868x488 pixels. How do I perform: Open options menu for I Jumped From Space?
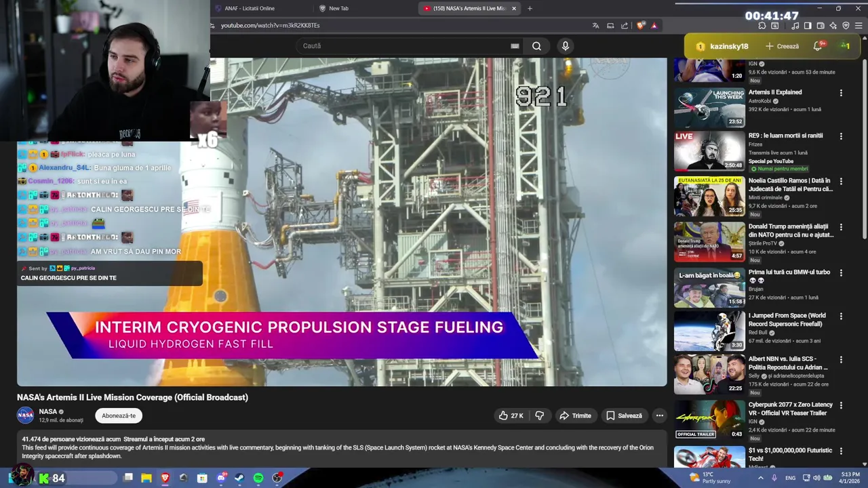841,317
